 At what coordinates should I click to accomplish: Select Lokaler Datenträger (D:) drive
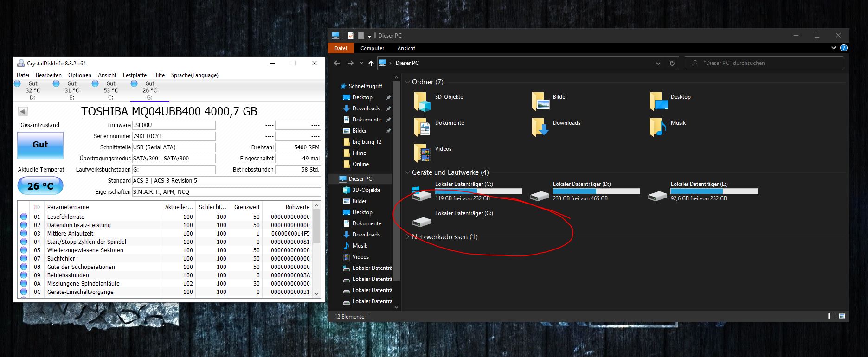point(585,191)
